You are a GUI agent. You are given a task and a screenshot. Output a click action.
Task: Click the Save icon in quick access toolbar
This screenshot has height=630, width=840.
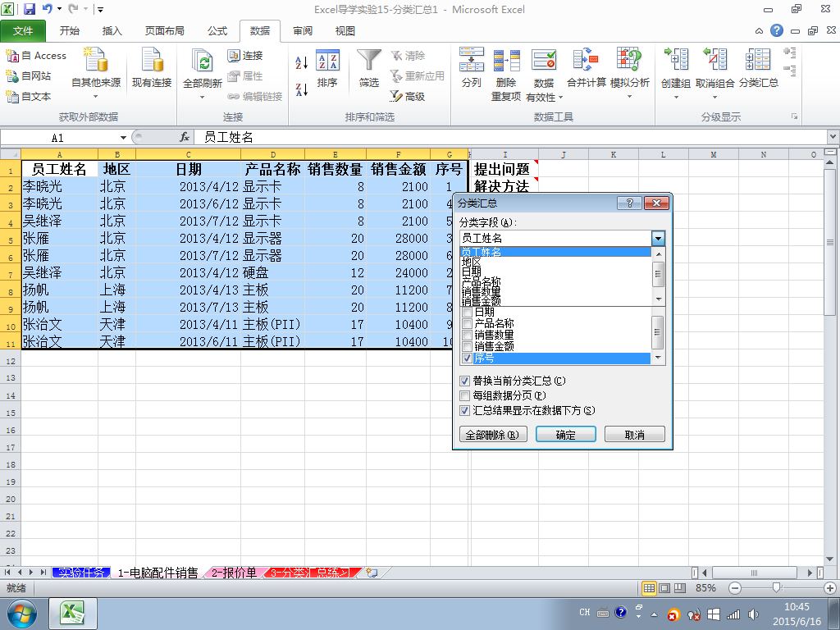[x=30, y=9]
